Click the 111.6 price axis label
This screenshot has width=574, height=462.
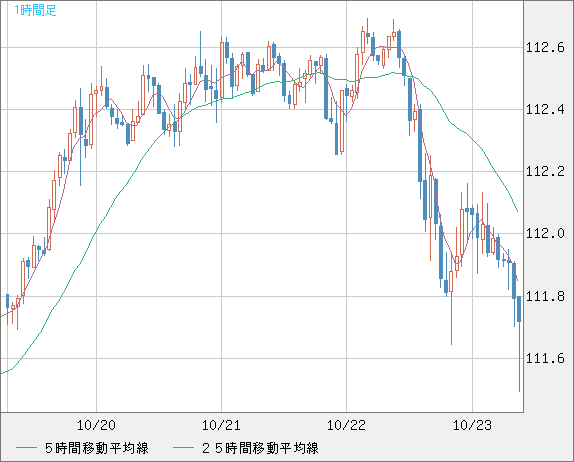(545, 358)
